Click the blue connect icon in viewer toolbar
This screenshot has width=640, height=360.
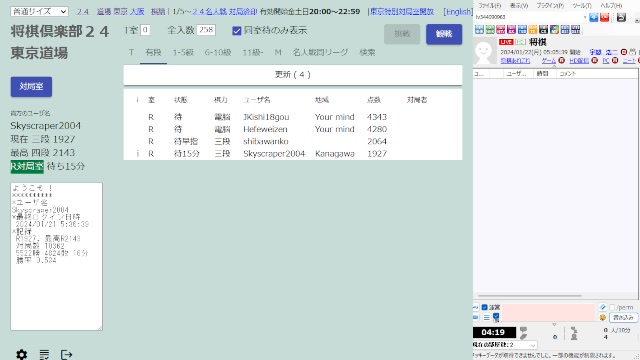[593, 17]
